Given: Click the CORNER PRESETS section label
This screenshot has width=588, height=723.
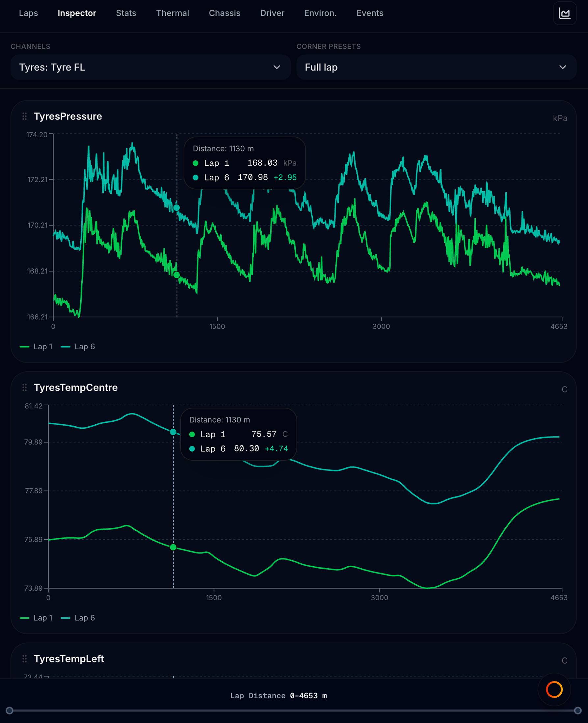Looking at the screenshot, I should (x=329, y=46).
